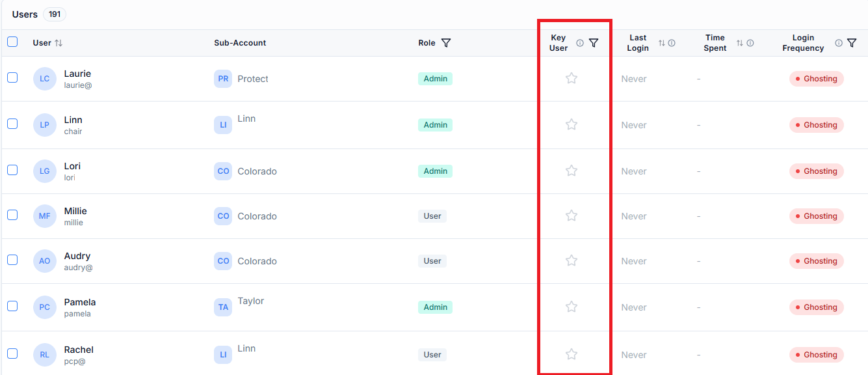Mark Laurie as a key user star
The width and height of the screenshot is (868, 375).
(572, 78)
